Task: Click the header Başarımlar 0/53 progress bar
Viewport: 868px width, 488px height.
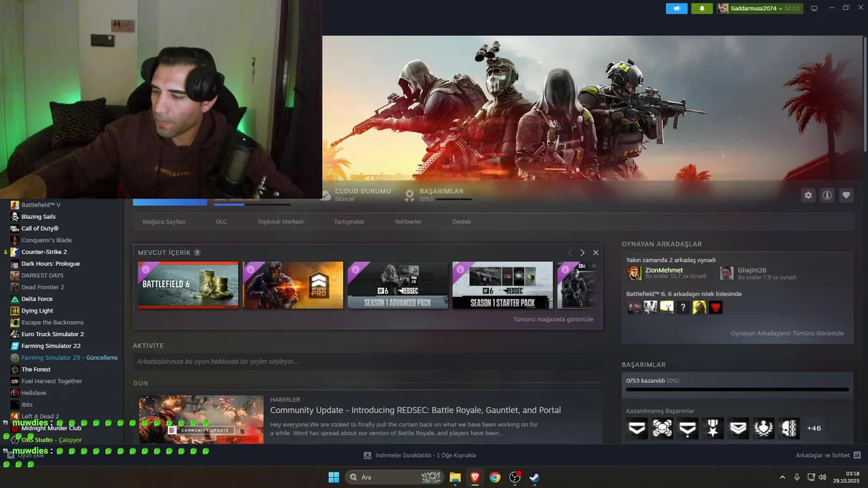Action: (x=454, y=199)
